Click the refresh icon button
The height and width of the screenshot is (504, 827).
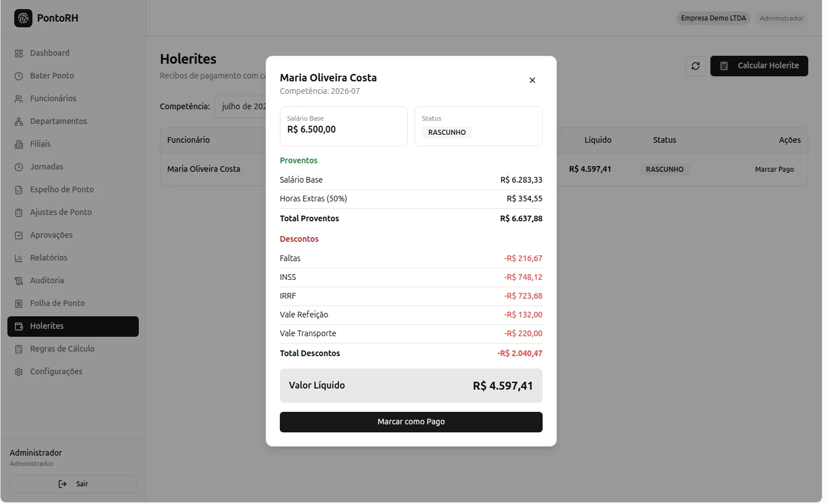click(x=696, y=66)
